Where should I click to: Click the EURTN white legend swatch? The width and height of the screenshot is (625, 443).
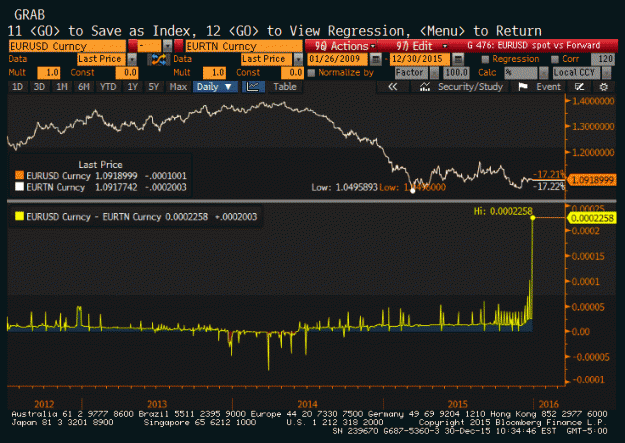tap(19, 187)
